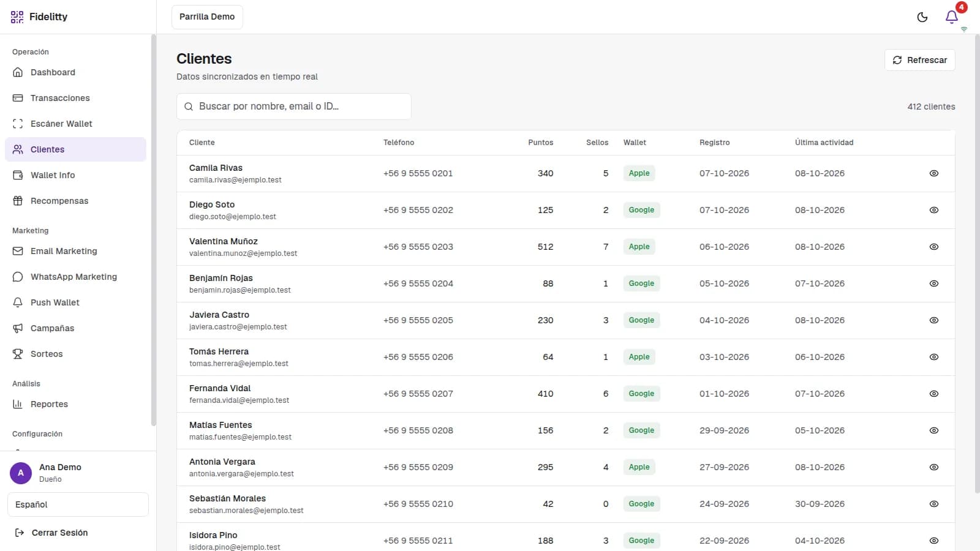This screenshot has height=551, width=980.
Task: Click the Recompensas gift icon
Action: pos(18,201)
